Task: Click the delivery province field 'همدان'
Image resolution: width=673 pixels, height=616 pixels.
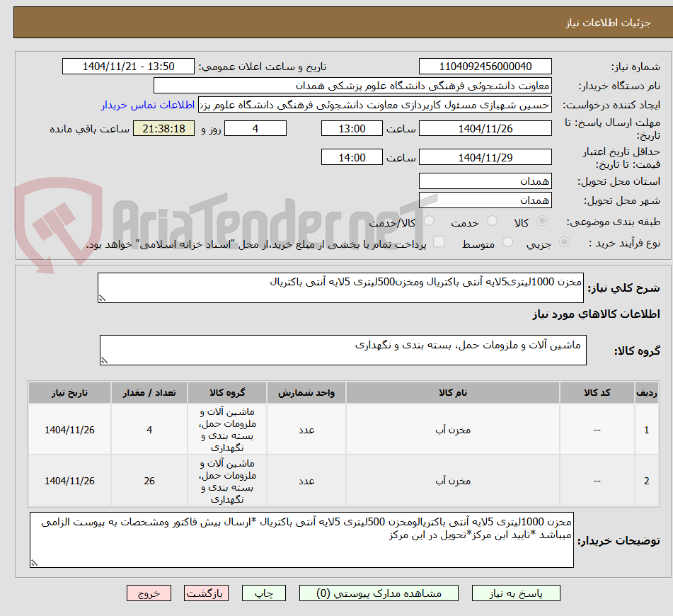Action: (485, 181)
